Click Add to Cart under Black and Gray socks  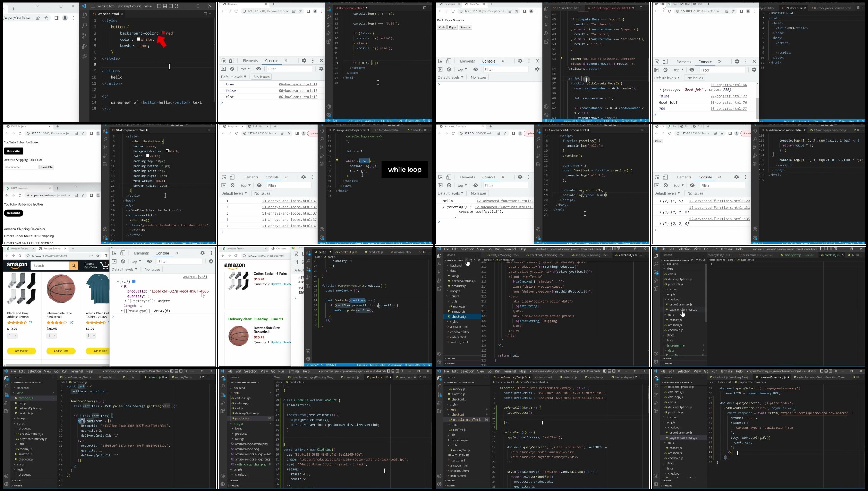[21, 351]
